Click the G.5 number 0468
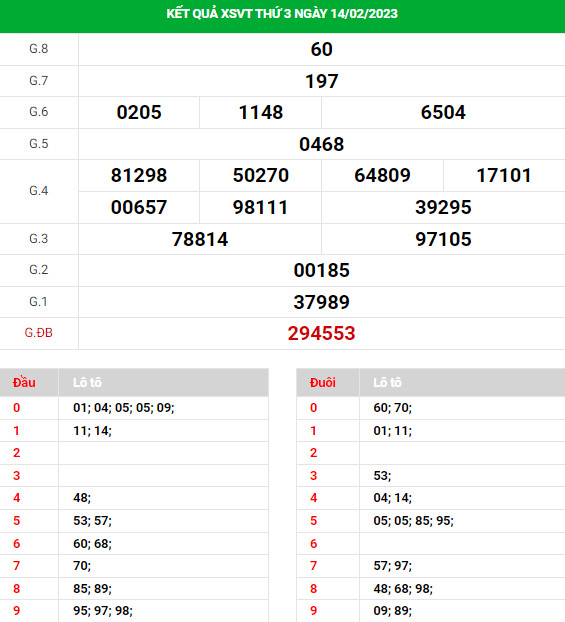The width and height of the screenshot is (565, 622). (321, 144)
